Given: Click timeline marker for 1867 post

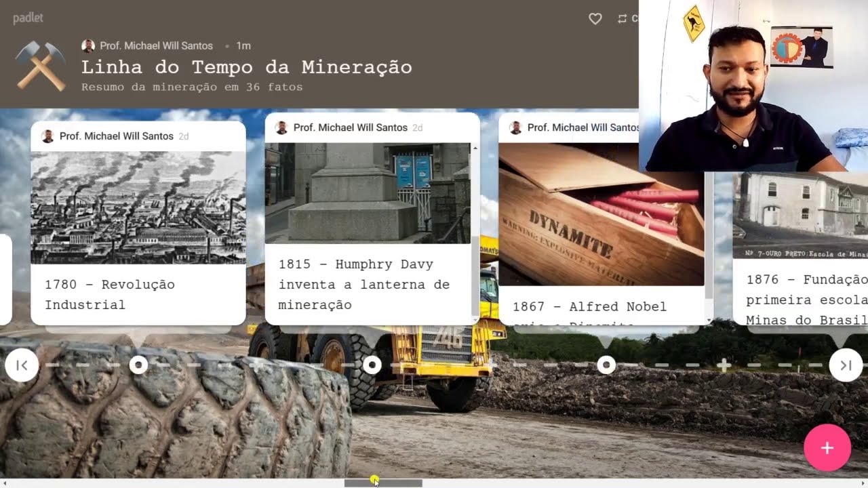Looking at the screenshot, I should tap(606, 365).
